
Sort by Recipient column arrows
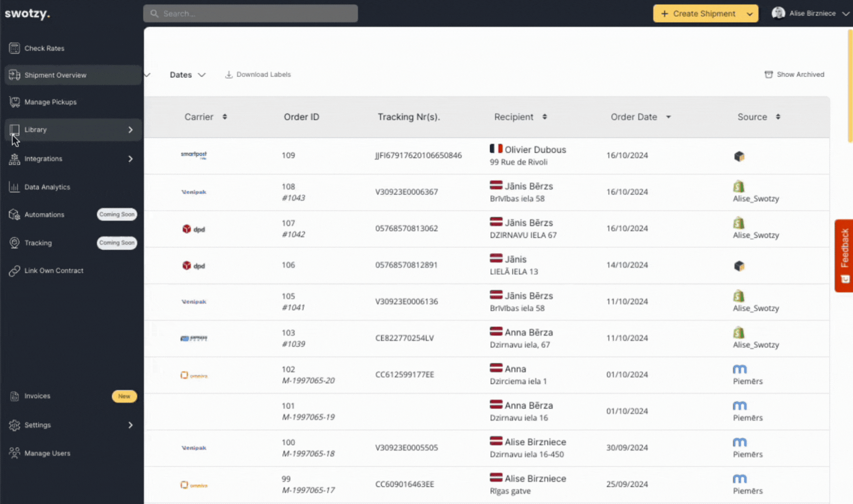point(544,117)
